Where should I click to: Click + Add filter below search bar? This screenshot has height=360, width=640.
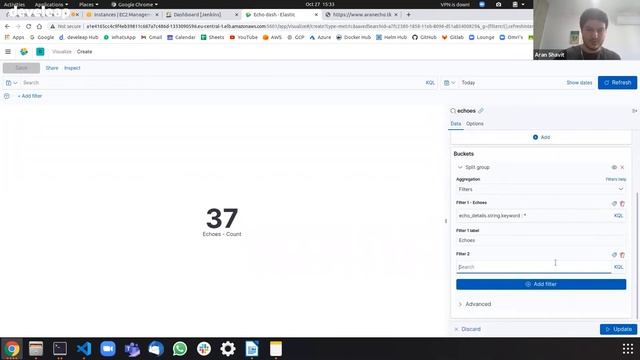30,96
